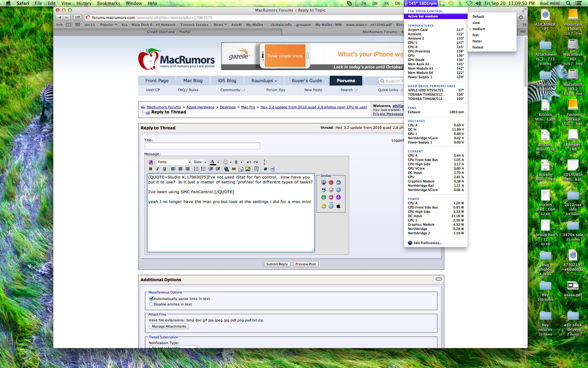588x368 pixels.
Task: Open the Apple Hardware breadcrumb link
Action: click(x=200, y=107)
